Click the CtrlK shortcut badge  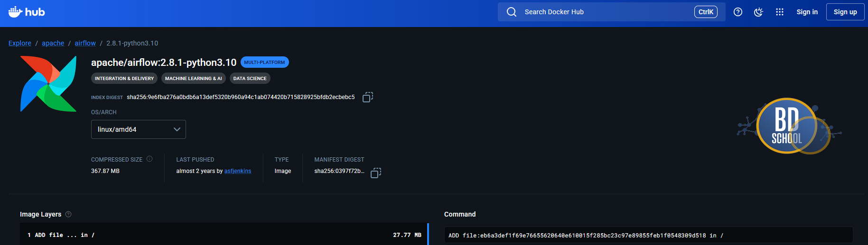pos(706,12)
